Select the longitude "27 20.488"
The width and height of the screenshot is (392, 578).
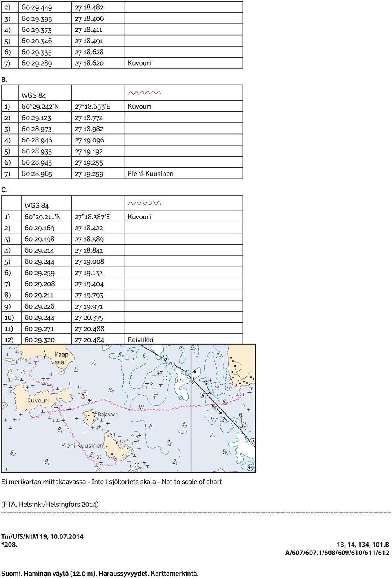click(x=89, y=329)
